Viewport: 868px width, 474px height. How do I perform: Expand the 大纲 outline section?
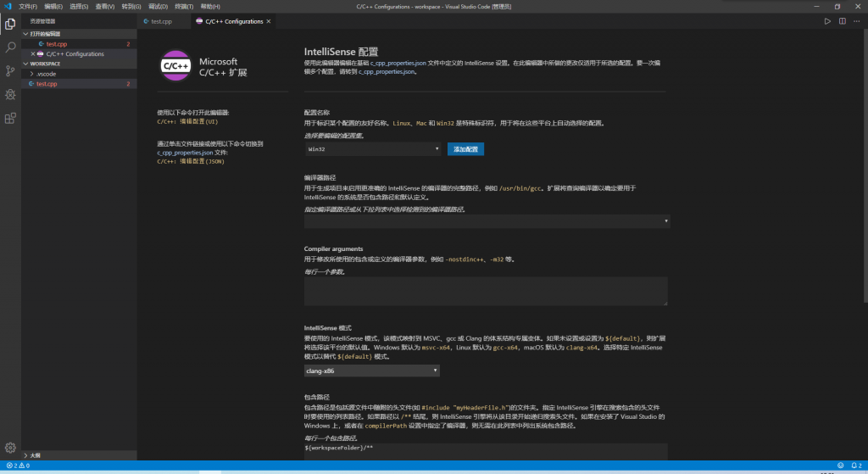[79, 455]
